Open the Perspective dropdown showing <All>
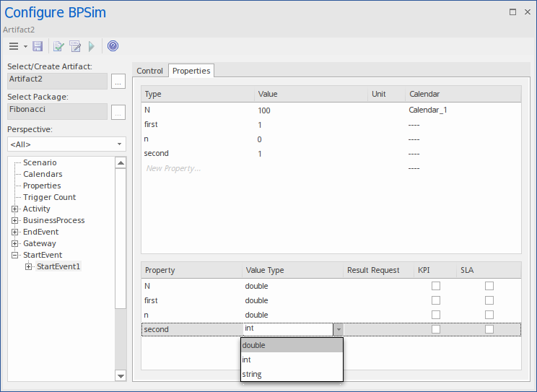The image size is (537, 392). point(66,144)
